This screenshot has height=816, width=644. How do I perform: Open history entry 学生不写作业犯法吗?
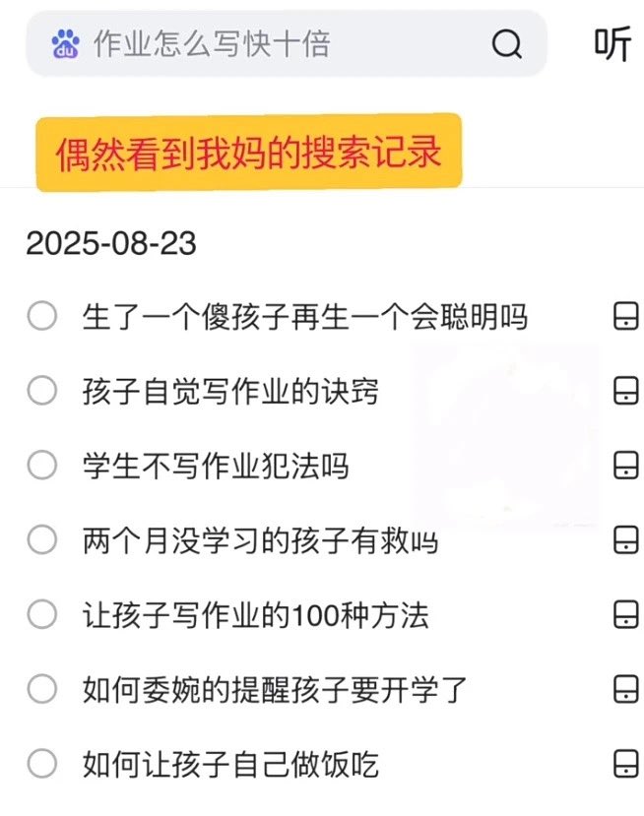[x=216, y=466]
